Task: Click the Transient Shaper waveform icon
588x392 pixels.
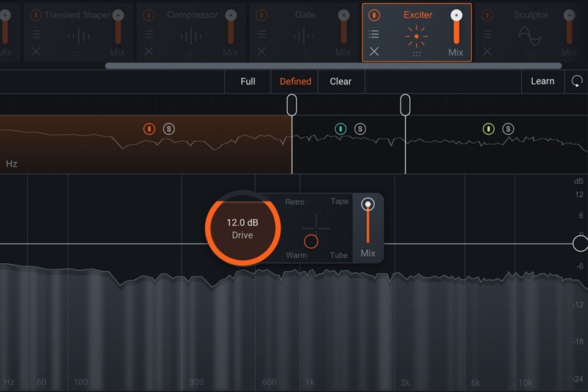Action: click(79, 36)
